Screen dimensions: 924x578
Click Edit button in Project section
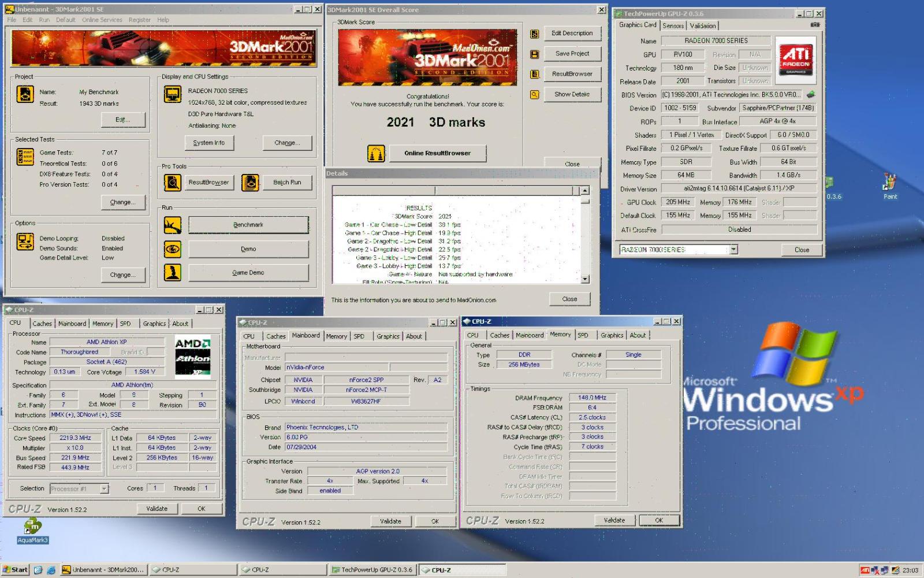122,120
